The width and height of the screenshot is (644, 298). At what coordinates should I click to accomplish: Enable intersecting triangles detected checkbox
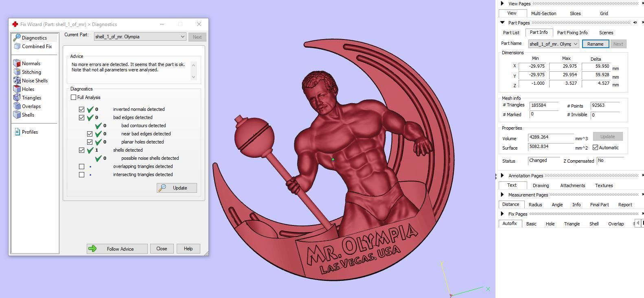point(81,174)
